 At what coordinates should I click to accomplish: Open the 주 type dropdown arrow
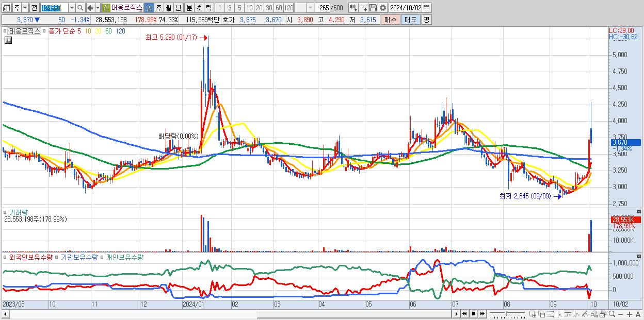[24, 8]
